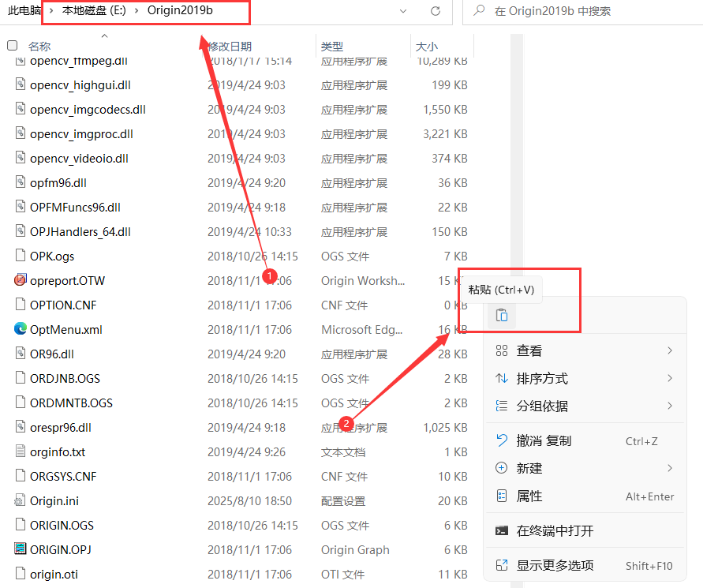Click the orginfo.txt text file icon
This screenshot has width=703, height=588.
point(21,451)
